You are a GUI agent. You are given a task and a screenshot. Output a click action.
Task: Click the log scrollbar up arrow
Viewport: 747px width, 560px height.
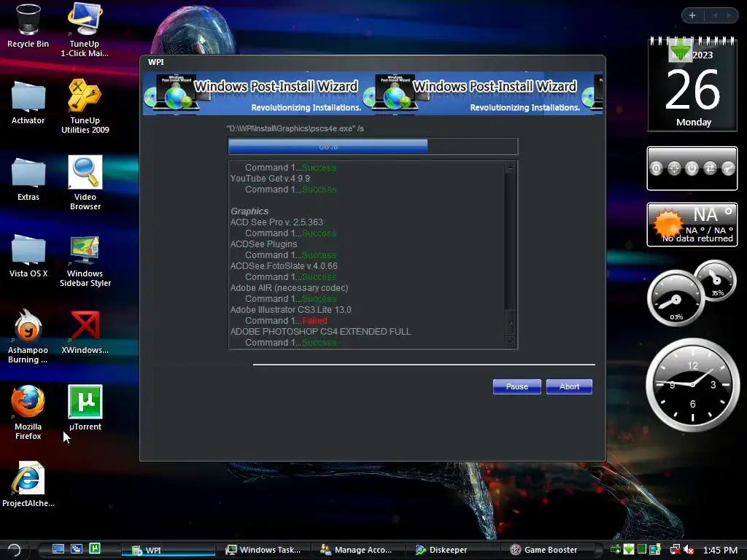click(510, 168)
